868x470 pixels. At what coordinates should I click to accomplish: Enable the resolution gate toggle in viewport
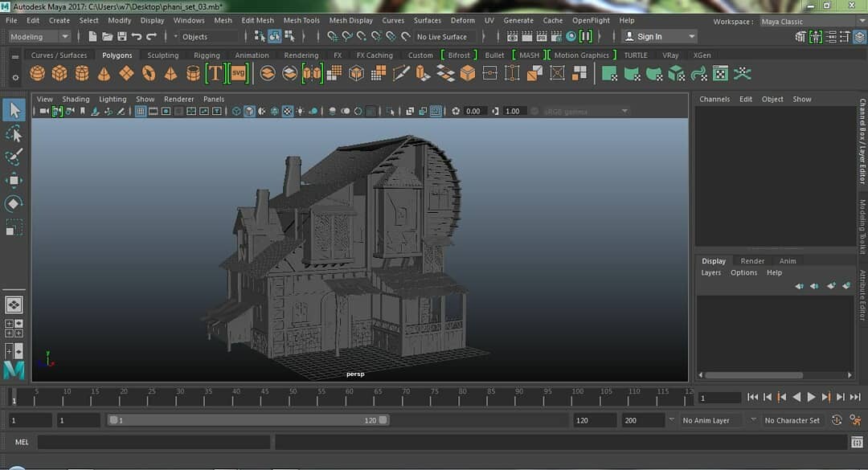166,112
